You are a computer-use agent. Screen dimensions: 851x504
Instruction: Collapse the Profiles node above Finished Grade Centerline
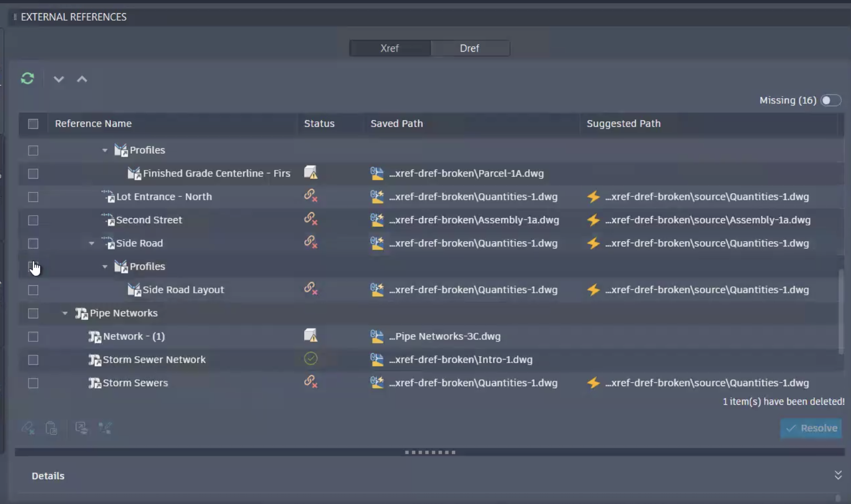click(105, 150)
